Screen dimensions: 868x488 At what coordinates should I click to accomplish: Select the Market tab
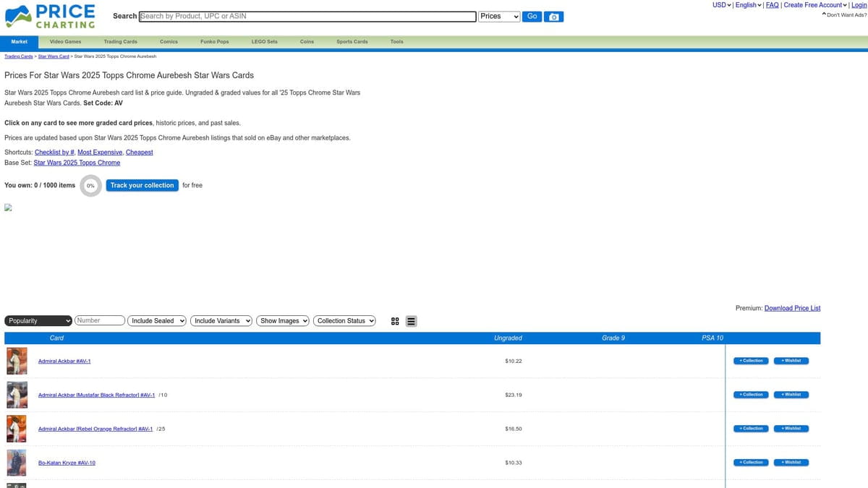(x=20, y=42)
